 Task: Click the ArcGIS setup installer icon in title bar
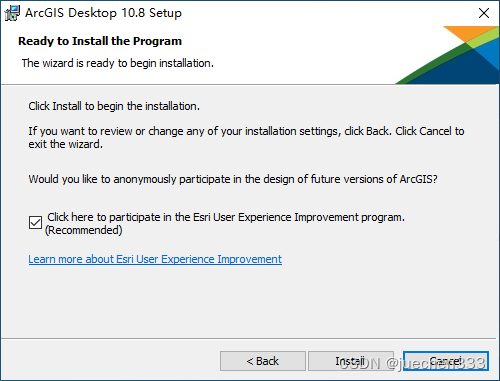12,13
